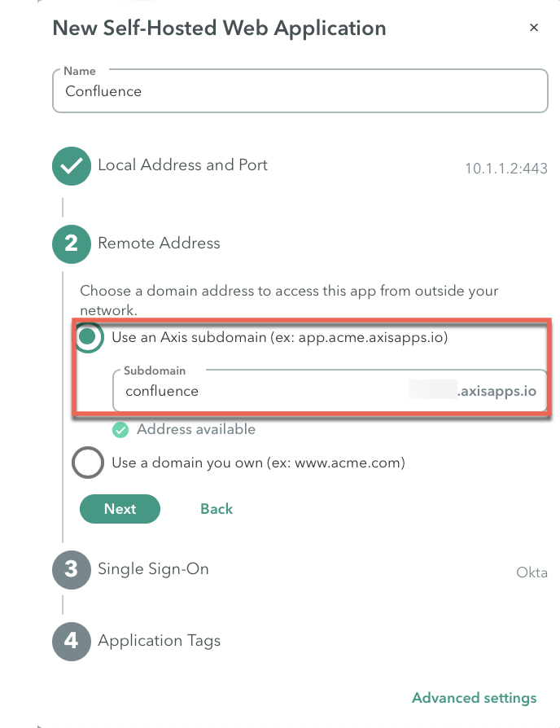
Task: Expand the Single Sign-On step
Action: coord(154,568)
